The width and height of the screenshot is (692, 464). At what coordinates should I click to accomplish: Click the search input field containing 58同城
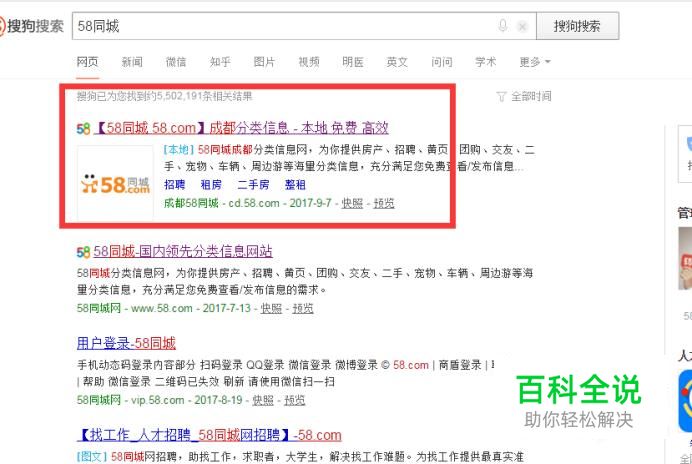pyautogui.click(x=282, y=26)
